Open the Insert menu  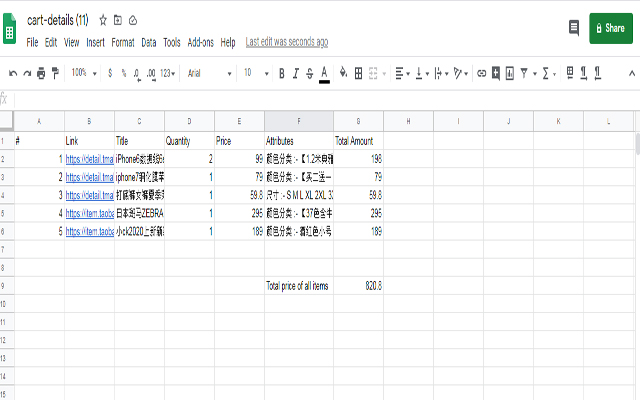tap(95, 42)
